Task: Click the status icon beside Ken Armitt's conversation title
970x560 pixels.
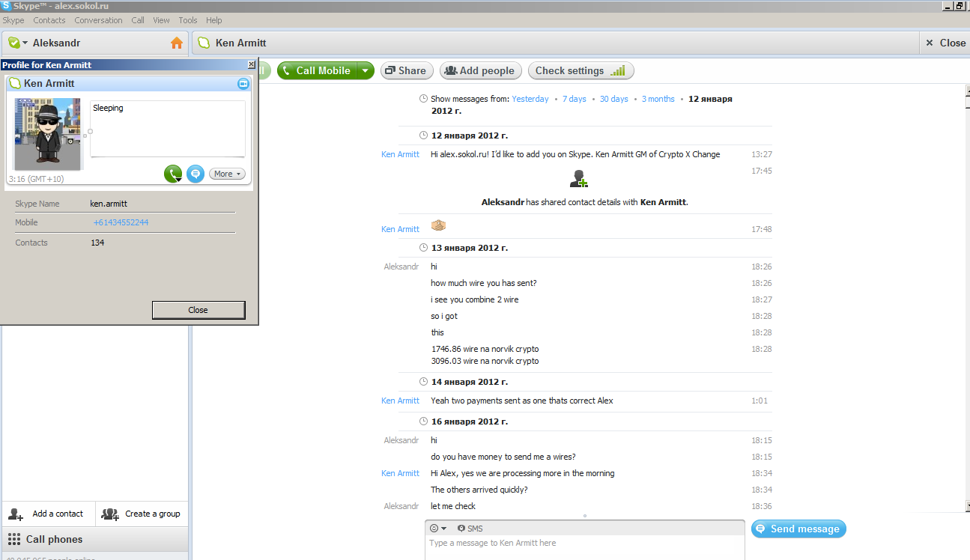Action: coord(203,43)
